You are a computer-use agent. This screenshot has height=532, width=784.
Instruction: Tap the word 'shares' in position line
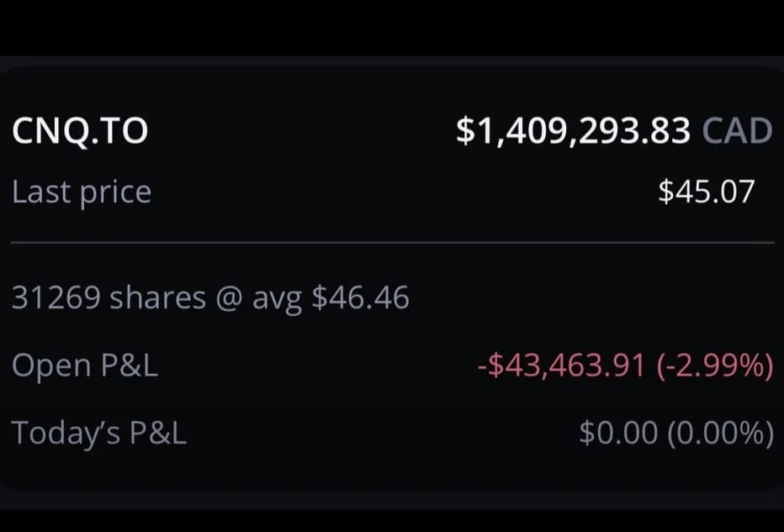157,298
